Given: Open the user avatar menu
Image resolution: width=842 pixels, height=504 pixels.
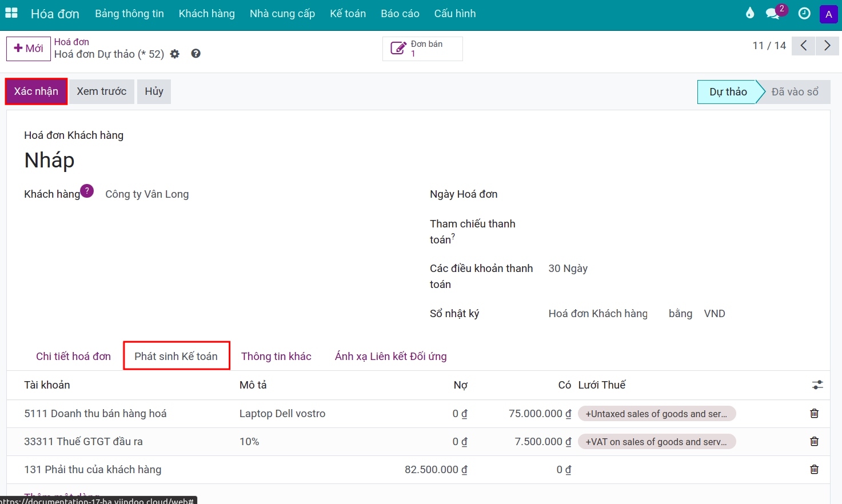Looking at the screenshot, I should point(828,14).
